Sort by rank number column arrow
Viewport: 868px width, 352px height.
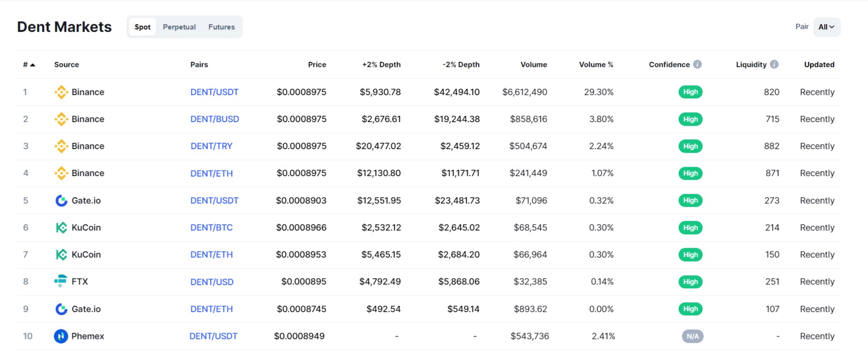[32, 65]
